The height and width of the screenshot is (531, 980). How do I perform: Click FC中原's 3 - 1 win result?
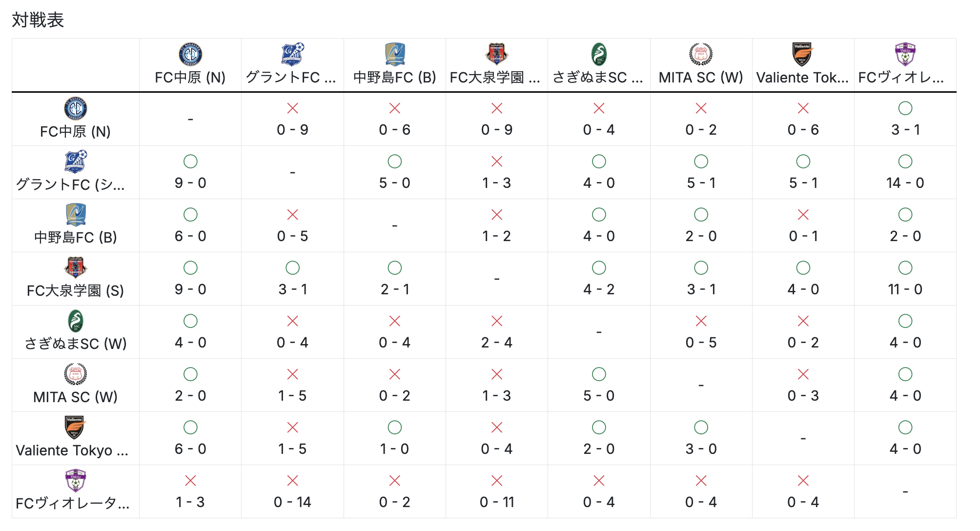coord(905,130)
